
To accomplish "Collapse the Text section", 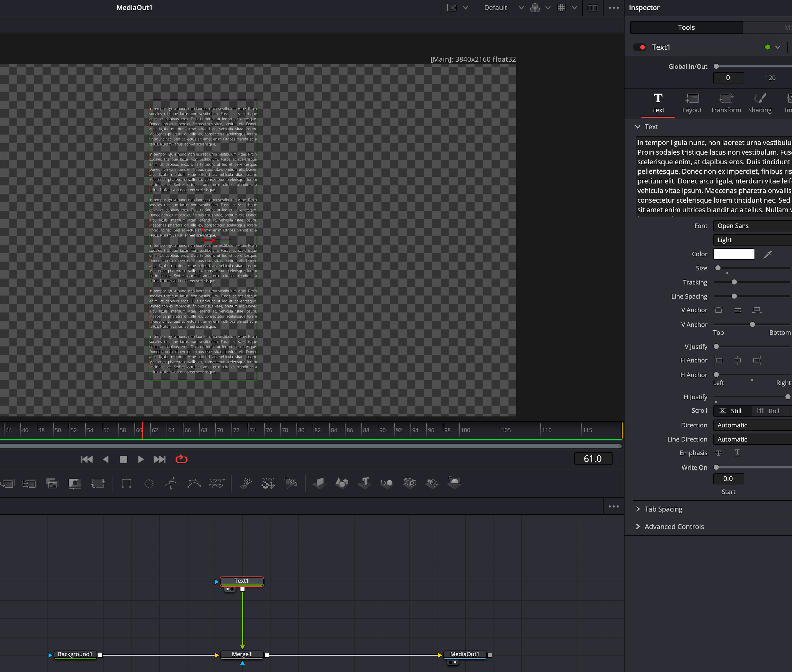I will (x=638, y=127).
